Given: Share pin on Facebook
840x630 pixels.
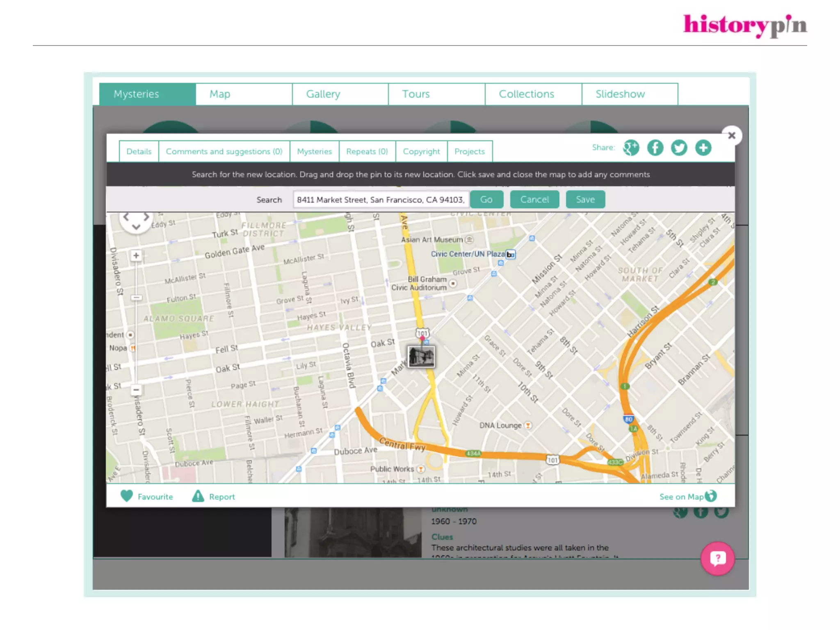Looking at the screenshot, I should pyautogui.click(x=655, y=148).
